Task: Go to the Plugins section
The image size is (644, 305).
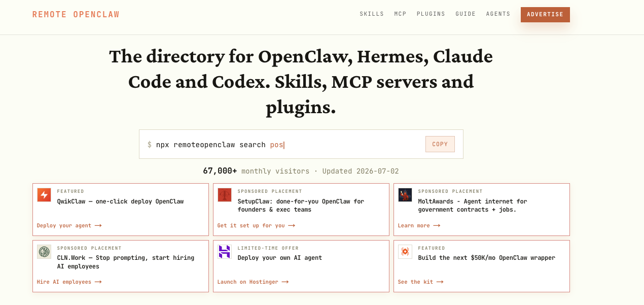Action: (431, 14)
